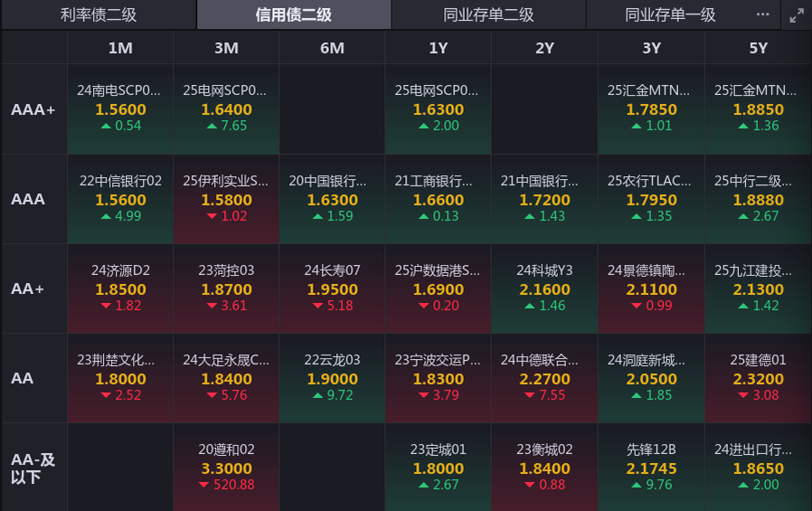Open bond 23宁波交运P... cell

click(x=439, y=378)
